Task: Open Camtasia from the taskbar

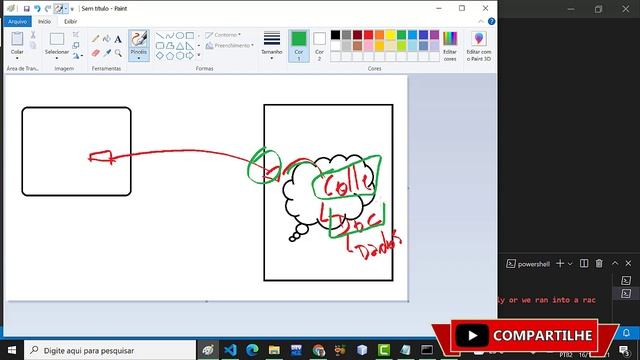Action: click(x=384, y=350)
